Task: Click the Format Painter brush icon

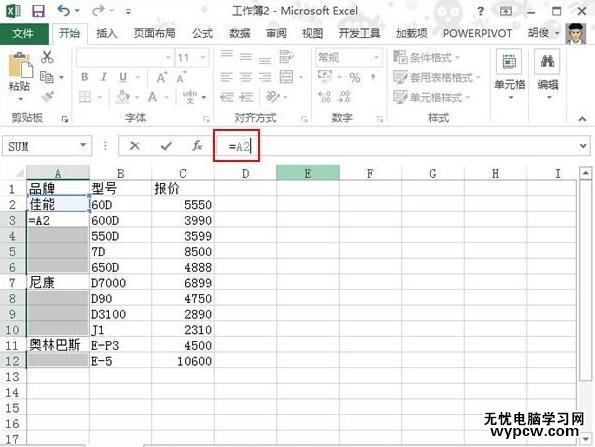Action: tap(47, 96)
